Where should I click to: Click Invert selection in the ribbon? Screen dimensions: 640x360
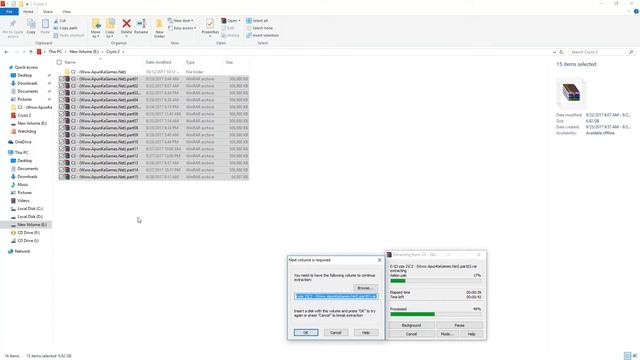coord(262,35)
